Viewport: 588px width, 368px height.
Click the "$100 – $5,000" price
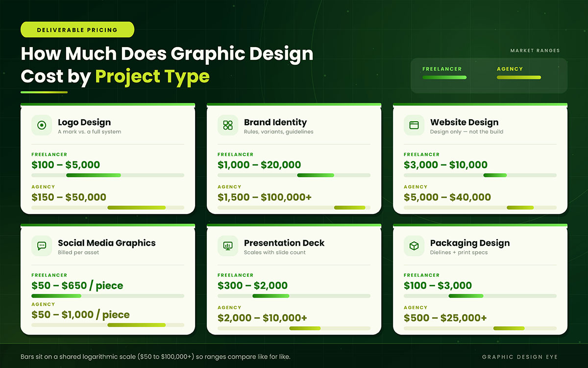pos(66,165)
